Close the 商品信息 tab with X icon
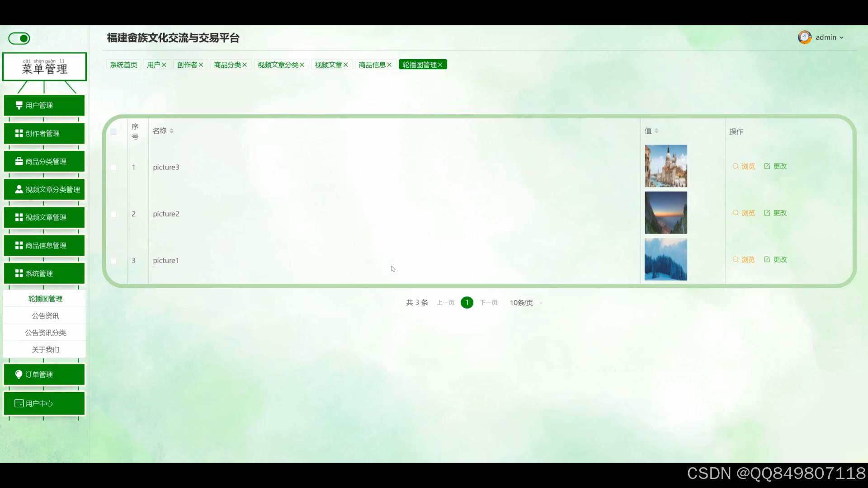Screen dimensions: 868x488 pos(389,65)
